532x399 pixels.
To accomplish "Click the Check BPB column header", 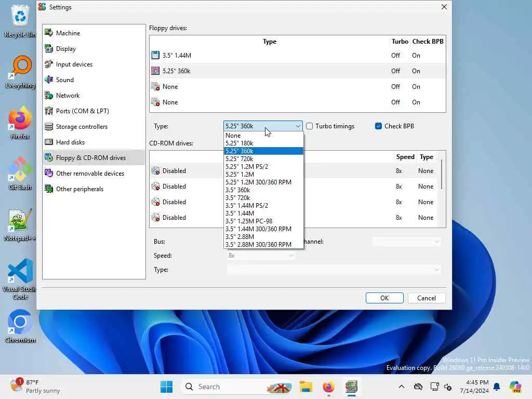I will [428, 42].
